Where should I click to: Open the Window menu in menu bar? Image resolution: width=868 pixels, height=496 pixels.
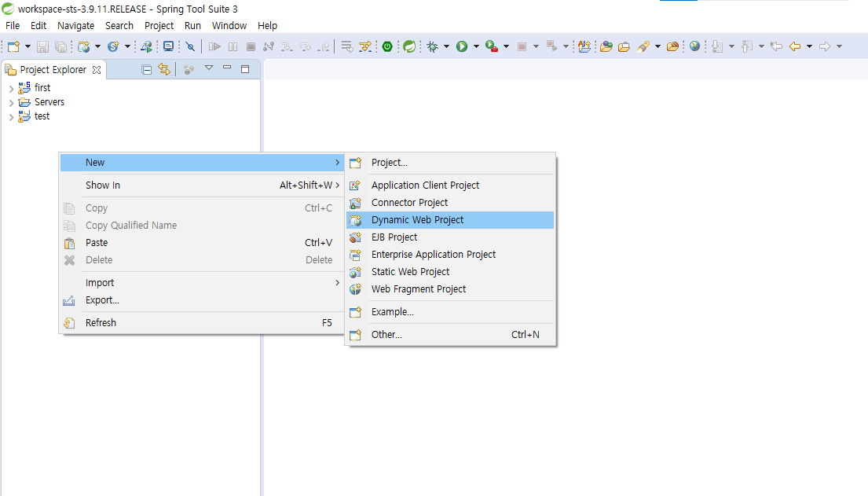tap(229, 26)
